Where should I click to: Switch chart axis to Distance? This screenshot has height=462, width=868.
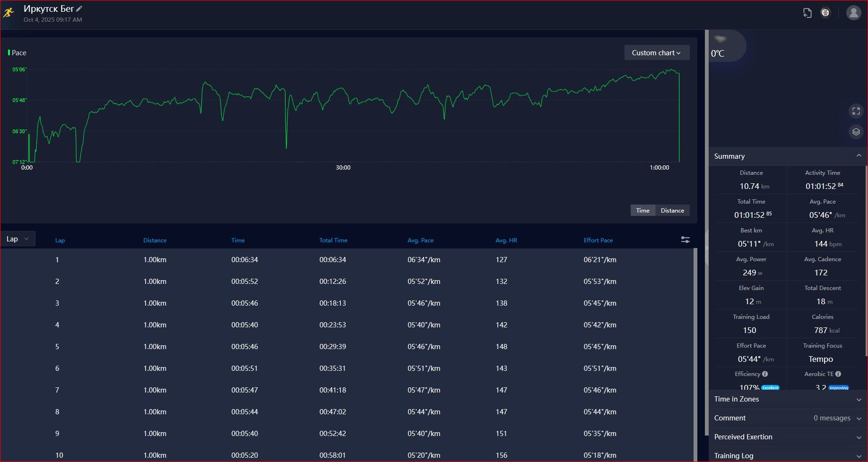coord(672,211)
